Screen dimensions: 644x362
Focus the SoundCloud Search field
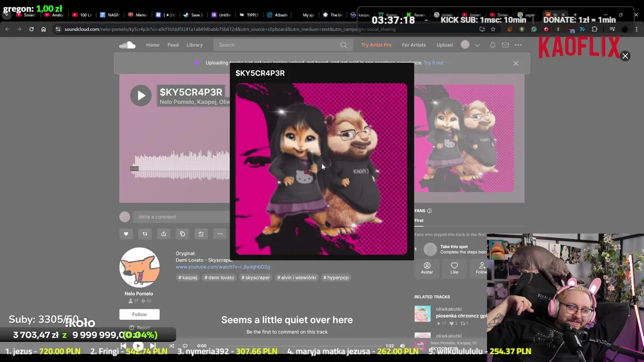pos(282,45)
